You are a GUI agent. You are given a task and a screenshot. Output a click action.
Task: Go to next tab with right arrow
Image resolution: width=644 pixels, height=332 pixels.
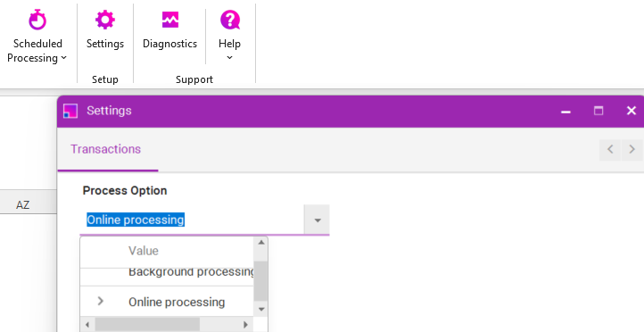pyautogui.click(x=632, y=149)
